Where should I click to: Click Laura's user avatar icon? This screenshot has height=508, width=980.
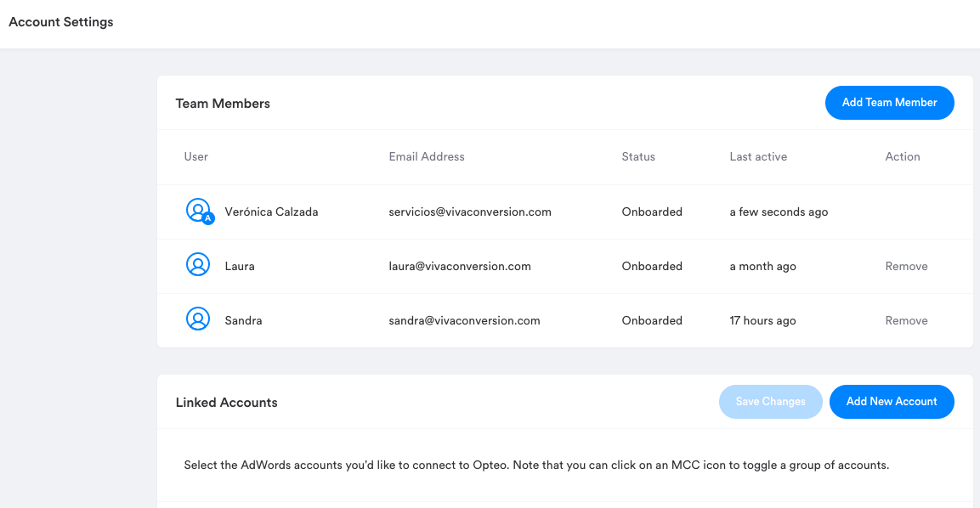[x=198, y=265]
